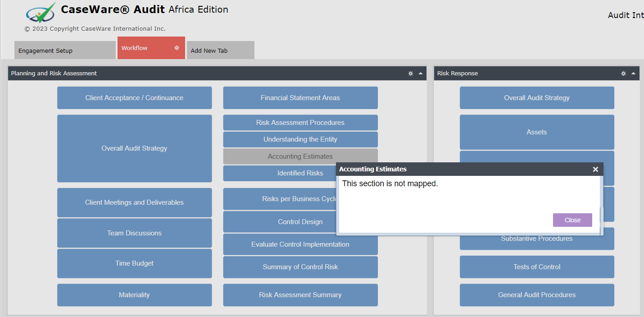644x317 pixels.
Task: Open Risks per Business Cycle
Action: click(x=280, y=199)
